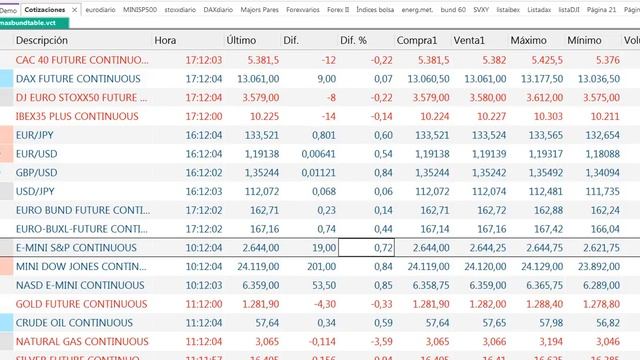The width and height of the screenshot is (640, 360).
Task: Select the bund 60 tab
Action: 453,9
